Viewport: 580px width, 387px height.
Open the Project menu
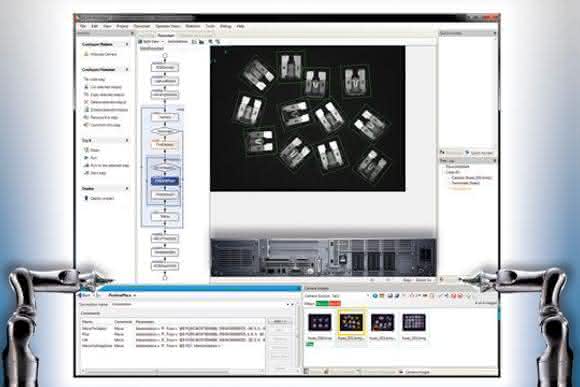[x=122, y=26]
